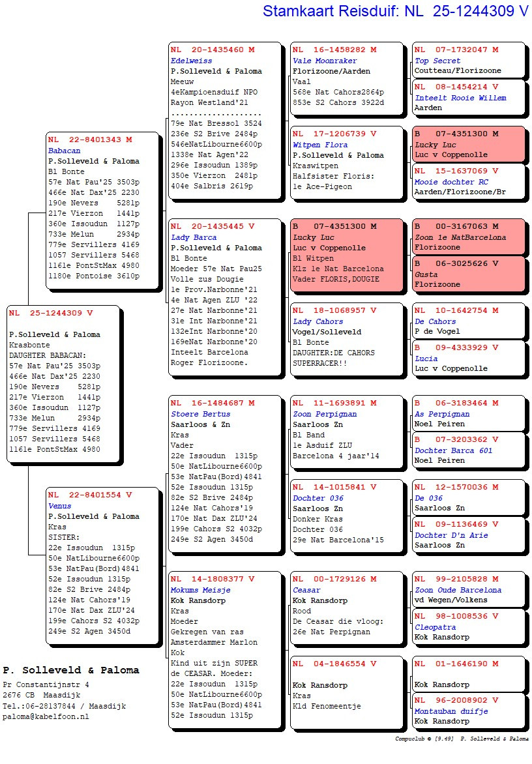Click the Vale Moonraker name
The image size is (532, 764).
[x=325, y=61]
